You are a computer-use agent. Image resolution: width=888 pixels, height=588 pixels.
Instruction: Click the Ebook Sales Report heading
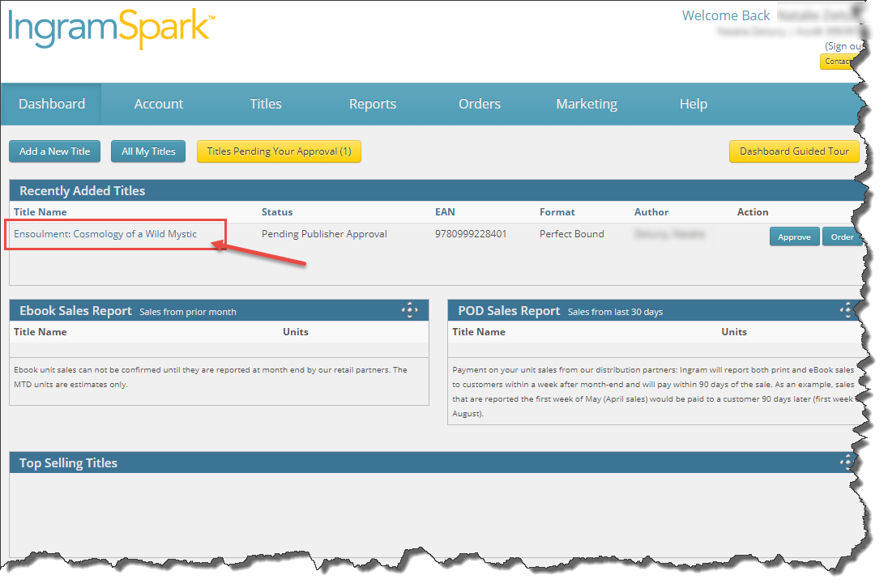pos(75,311)
